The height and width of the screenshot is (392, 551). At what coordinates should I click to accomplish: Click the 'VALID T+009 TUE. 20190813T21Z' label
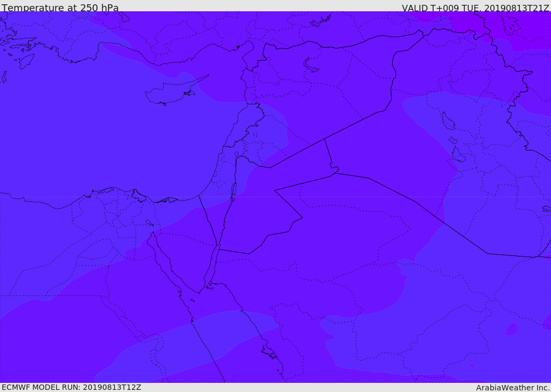(476, 8)
